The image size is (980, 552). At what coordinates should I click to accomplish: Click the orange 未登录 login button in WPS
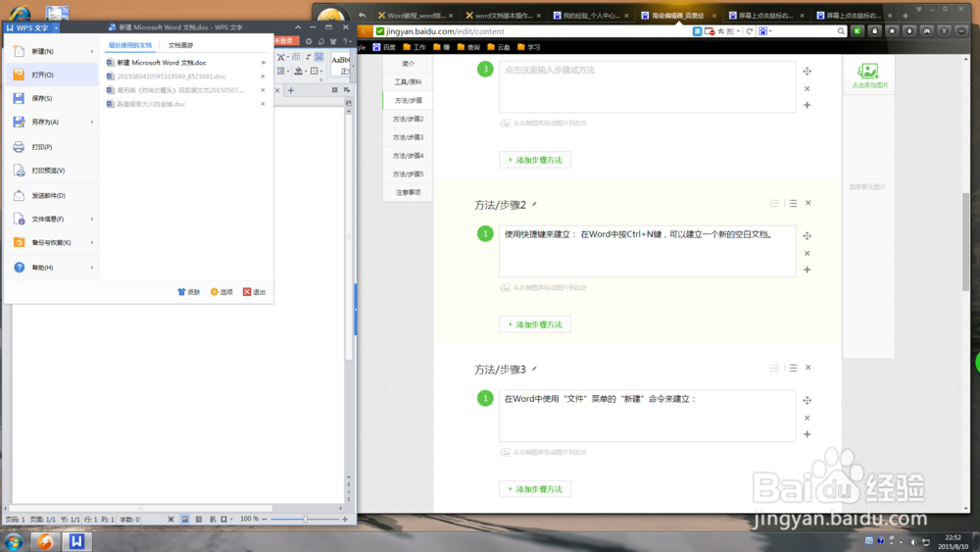tap(286, 40)
